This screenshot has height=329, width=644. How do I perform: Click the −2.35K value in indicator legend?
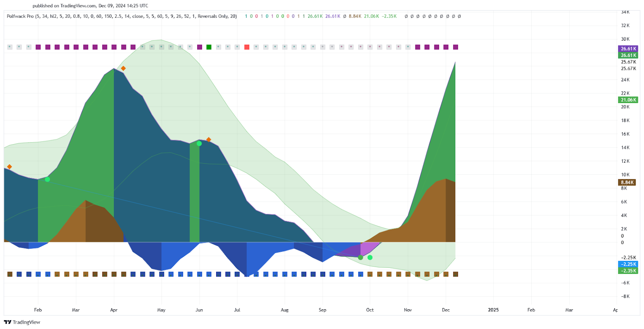click(x=389, y=16)
